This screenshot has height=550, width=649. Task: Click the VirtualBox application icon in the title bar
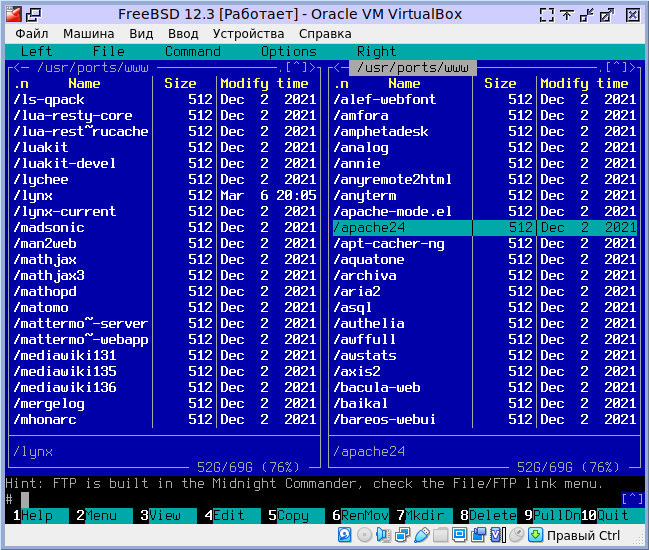point(14,14)
